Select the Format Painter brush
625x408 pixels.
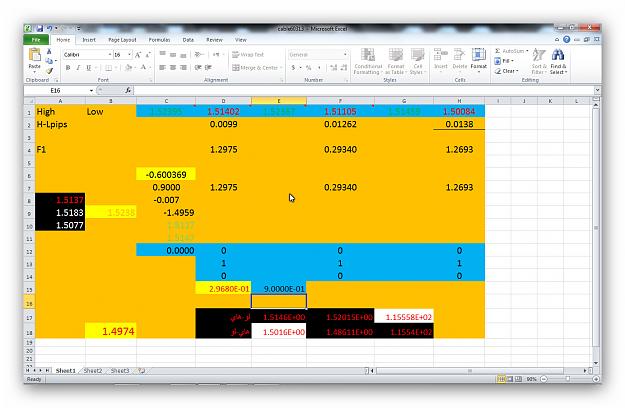[x=49, y=71]
